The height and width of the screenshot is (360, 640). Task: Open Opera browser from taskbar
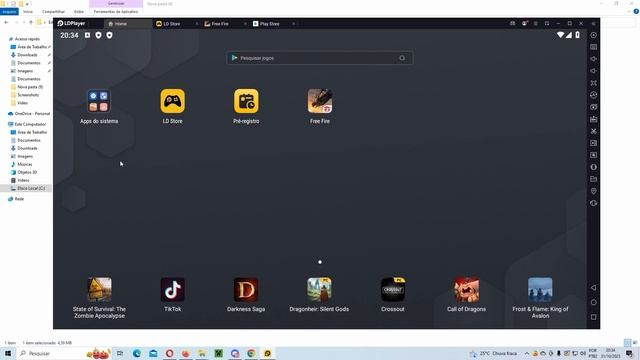click(x=169, y=353)
